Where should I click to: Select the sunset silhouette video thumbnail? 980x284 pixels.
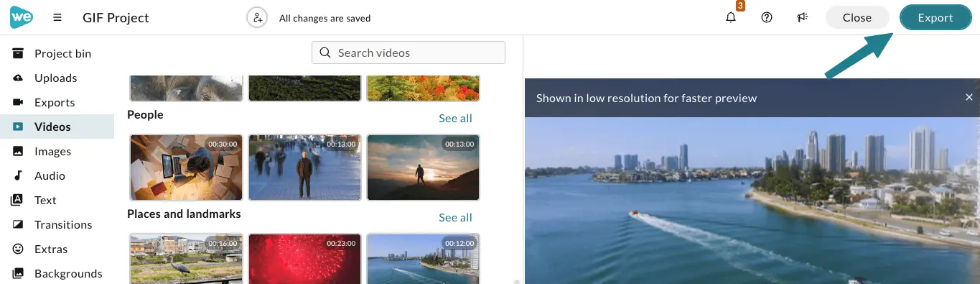(423, 167)
